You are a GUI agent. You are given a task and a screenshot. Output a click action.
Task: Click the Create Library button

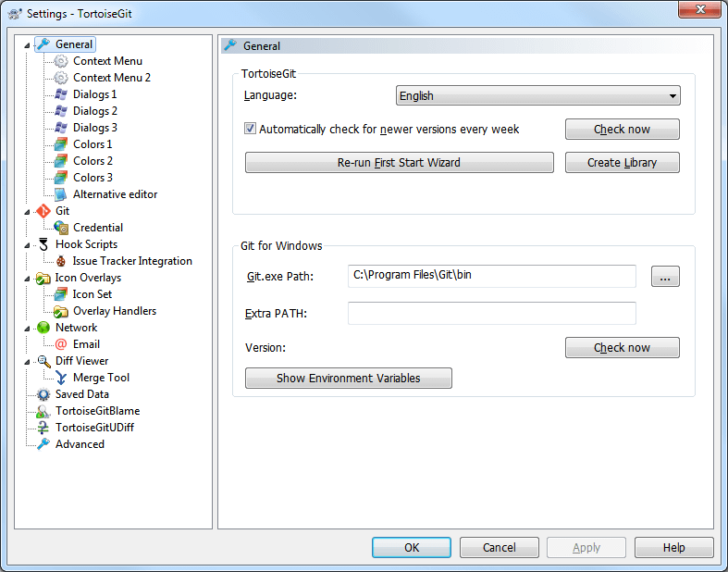tap(623, 163)
